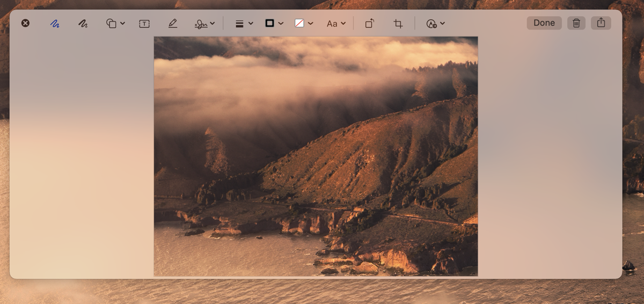Expand the chevron beside the Sign tool
The width and height of the screenshot is (644, 304).
click(213, 24)
